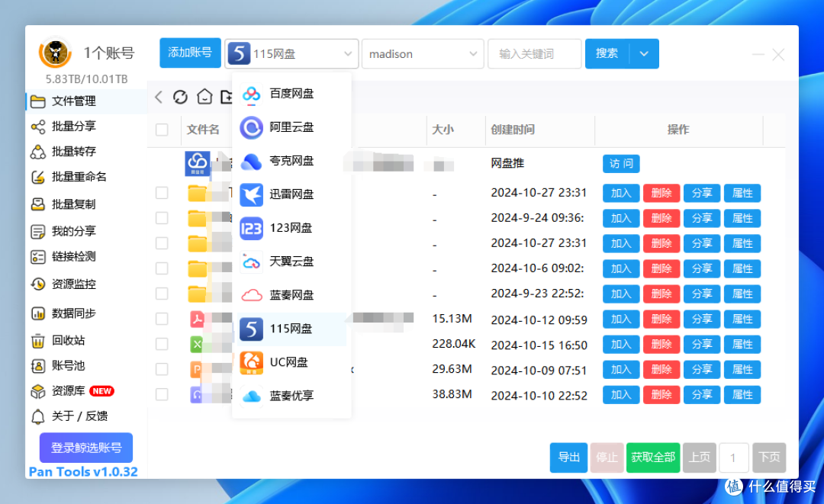
Task: Check the row dated 2024-9-23 22:52
Action: click(162, 294)
